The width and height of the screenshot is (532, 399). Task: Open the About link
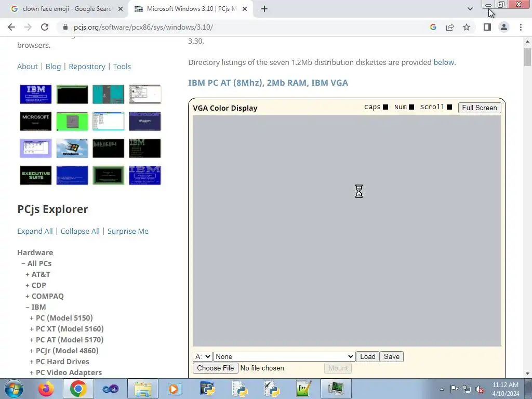pos(28,66)
